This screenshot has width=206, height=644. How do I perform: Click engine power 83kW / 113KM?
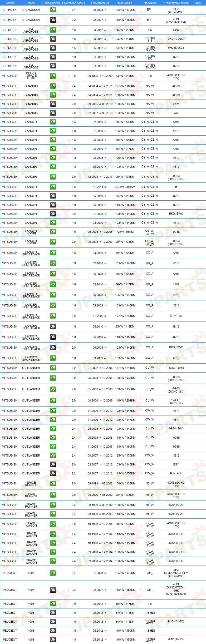125,76
